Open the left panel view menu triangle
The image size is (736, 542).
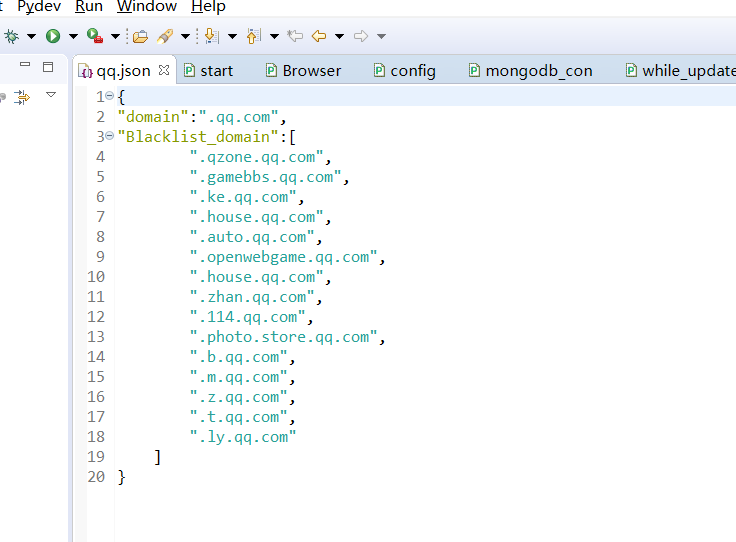click(51, 95)
